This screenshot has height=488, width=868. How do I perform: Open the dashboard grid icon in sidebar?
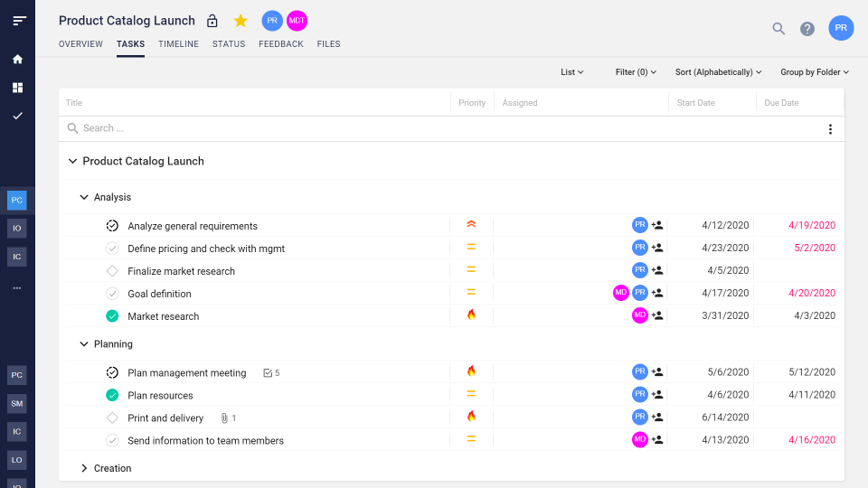(x=17, y=88)
